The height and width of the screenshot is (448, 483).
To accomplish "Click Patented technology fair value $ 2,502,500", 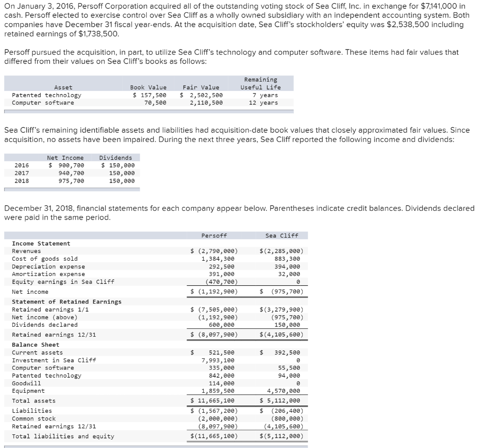I will click(x=201, y=95).
